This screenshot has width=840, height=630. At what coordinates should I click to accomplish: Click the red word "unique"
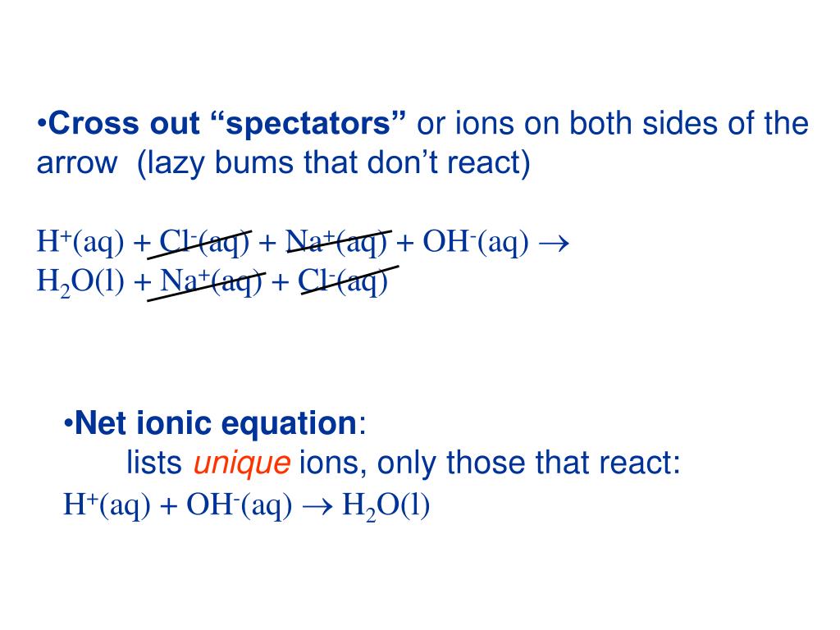pyautogui.click(x=242, y=463)
